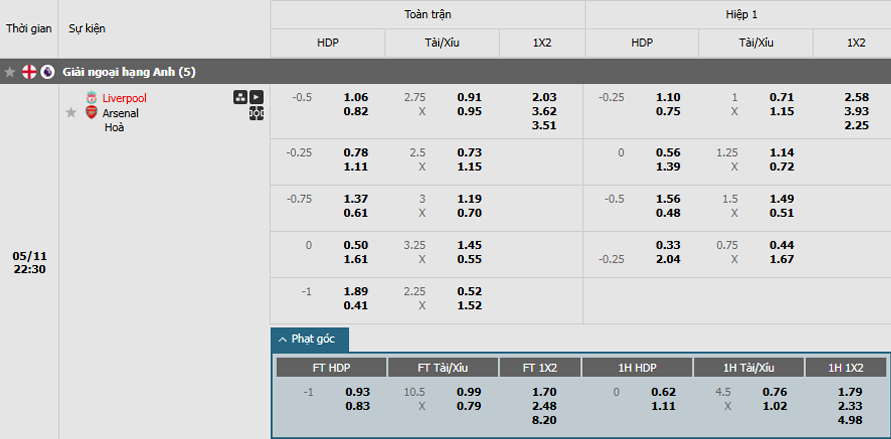Open live stream play icon for Liverpool match

pos(257,97)
